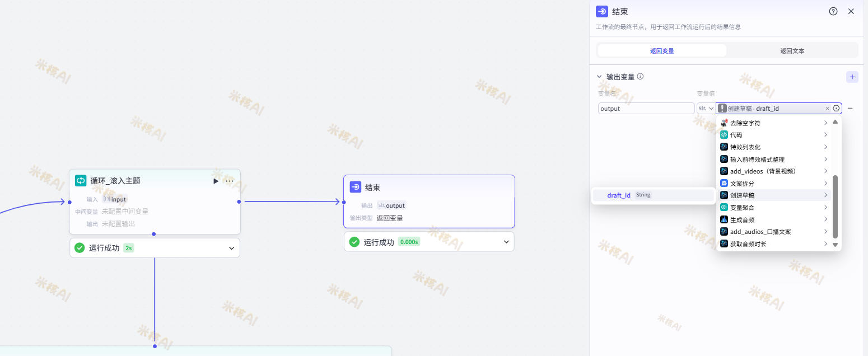
Task: Open help via the question mark icon
Action: [833, 11]
